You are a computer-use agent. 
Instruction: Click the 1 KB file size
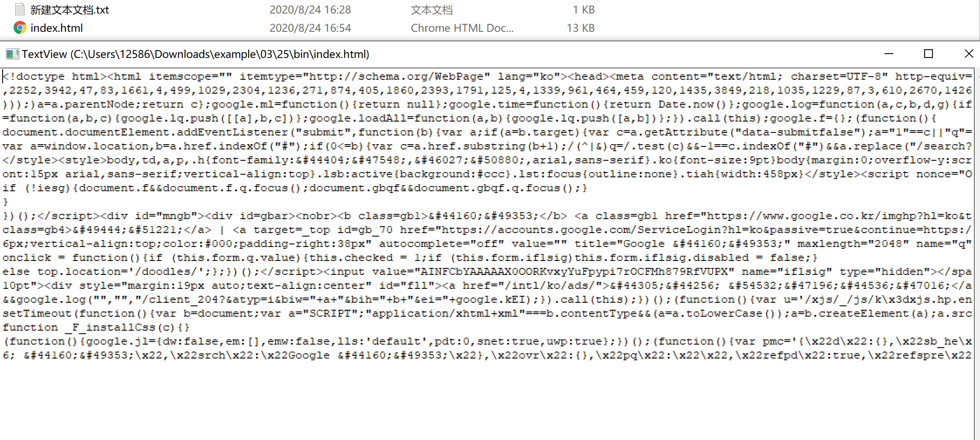584,10
